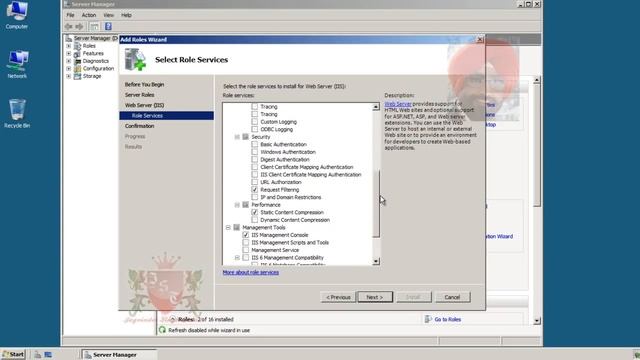Check Windows Authentication
The image size is (640, 360).
(255, 152)
